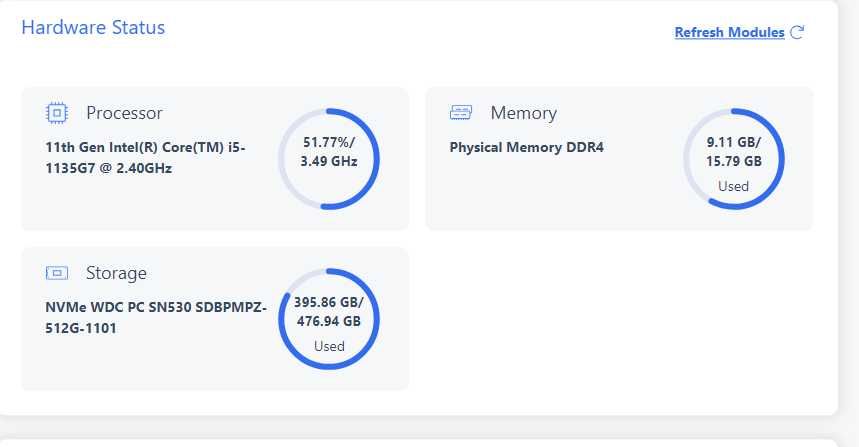Click the 395.86 GB / 476.94 GB reading
Screen dimensions: 859x447
click(328, 311)
